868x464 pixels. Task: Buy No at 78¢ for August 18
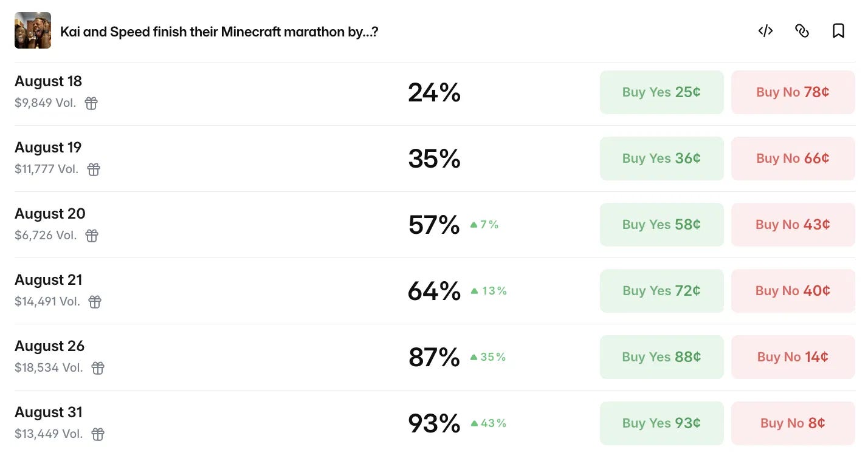793,92
